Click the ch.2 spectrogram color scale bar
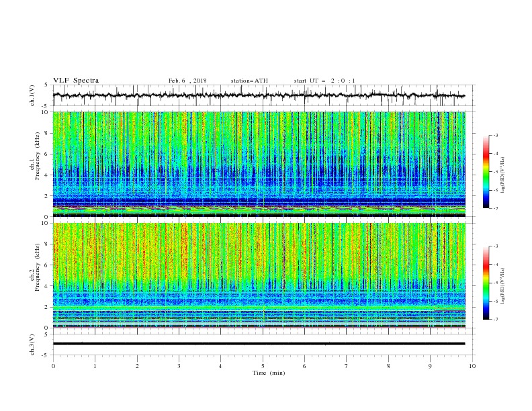Image resolution: width=532 pixels, height=411 pixels. [486, 283]
